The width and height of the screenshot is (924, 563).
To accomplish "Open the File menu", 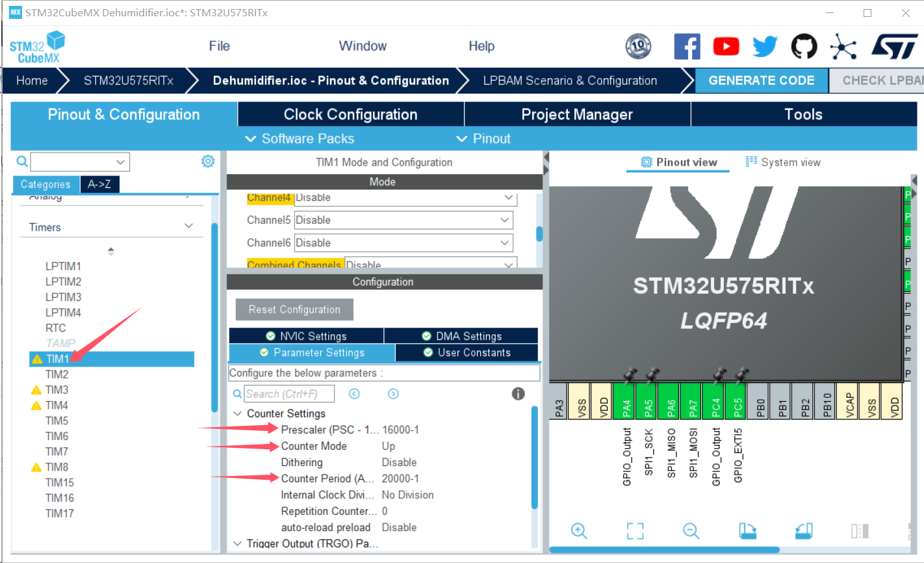I will (x=220, y=46).
